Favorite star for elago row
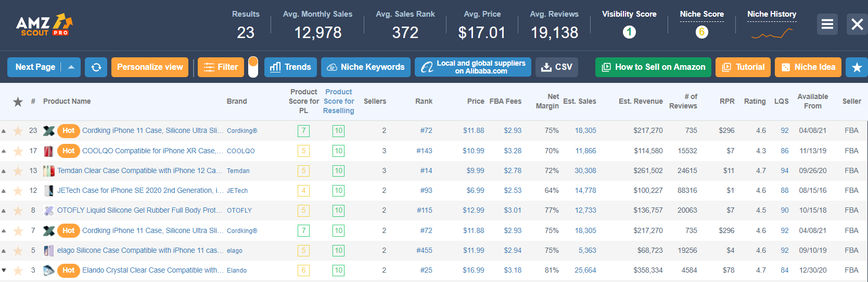Image resolution: width=868 pixels, height=282 pixels. click(18, 251)
